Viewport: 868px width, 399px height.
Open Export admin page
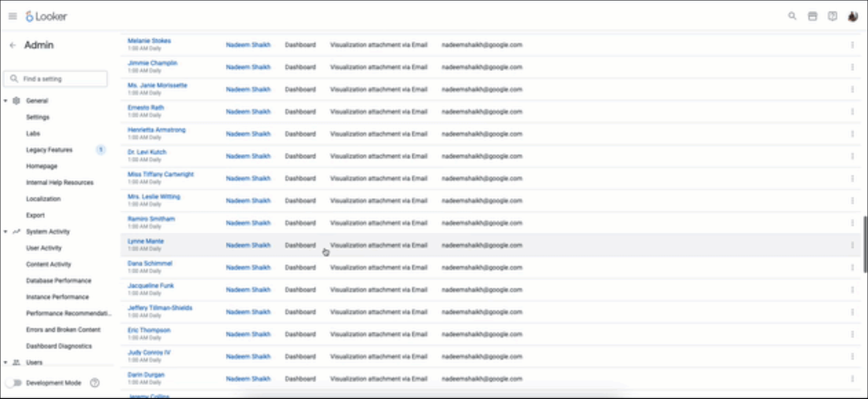pyautogui.click(x=35, y=215)
